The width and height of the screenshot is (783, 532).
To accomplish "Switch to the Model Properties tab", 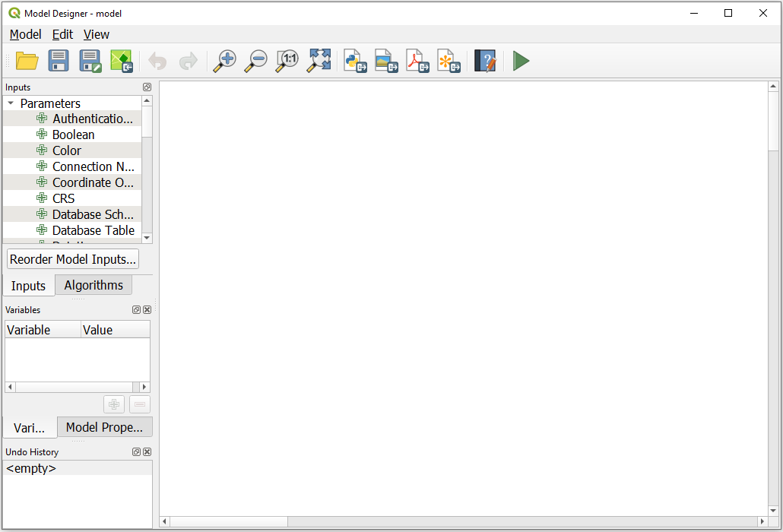I will click(x=104, y=427).
